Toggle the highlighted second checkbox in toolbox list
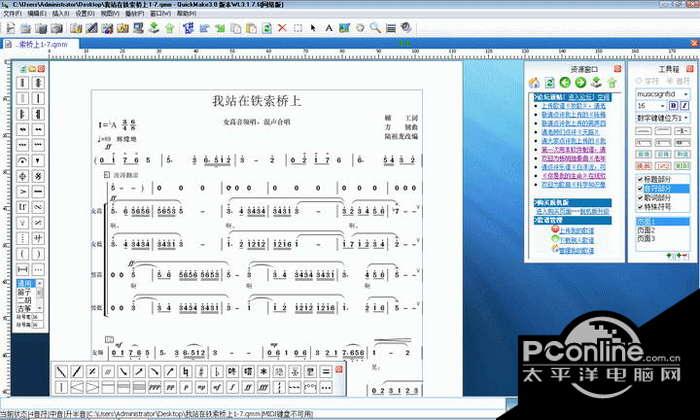 point(640,189)
